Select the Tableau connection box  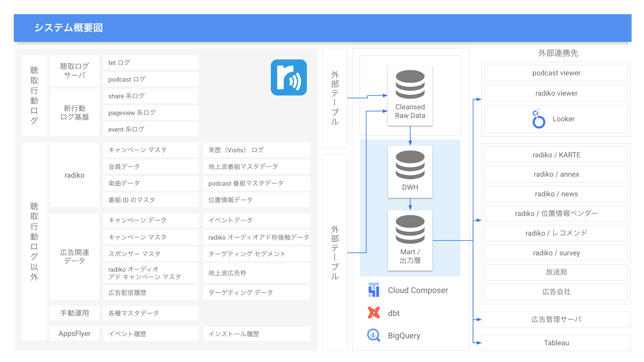point(556,343)
